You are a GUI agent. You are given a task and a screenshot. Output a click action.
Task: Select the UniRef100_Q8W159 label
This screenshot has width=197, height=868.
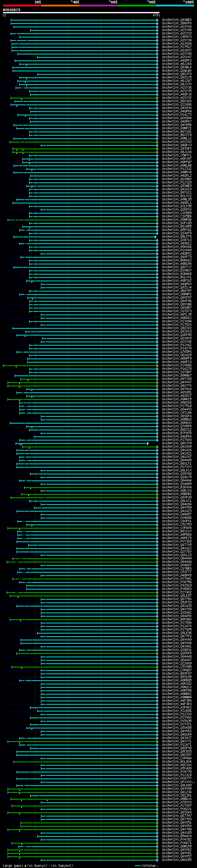[177, 847]
